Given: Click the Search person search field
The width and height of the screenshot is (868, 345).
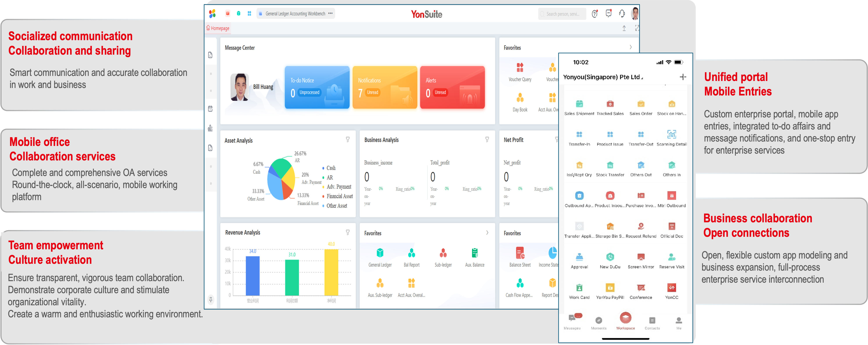Looking at the screenshot, I should coord(562,14).
